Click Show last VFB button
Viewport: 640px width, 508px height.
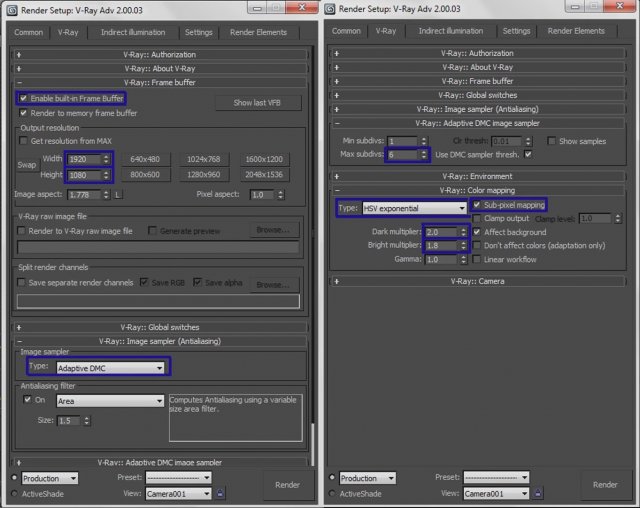(x=257, y=103)
